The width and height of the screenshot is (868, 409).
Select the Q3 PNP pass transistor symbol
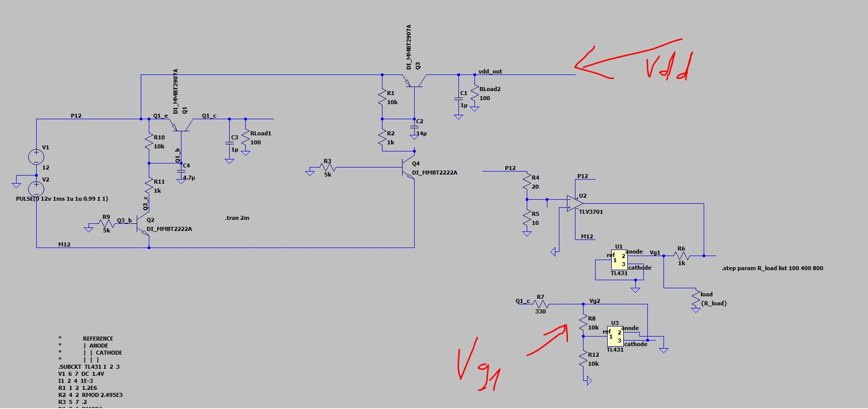click(415, 80)
